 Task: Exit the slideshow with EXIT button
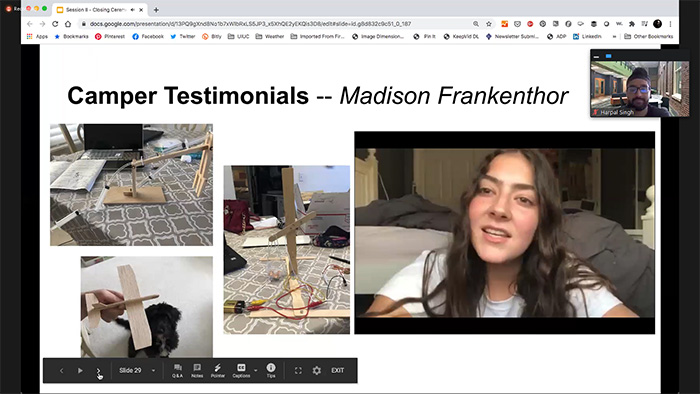pos(338,370)
